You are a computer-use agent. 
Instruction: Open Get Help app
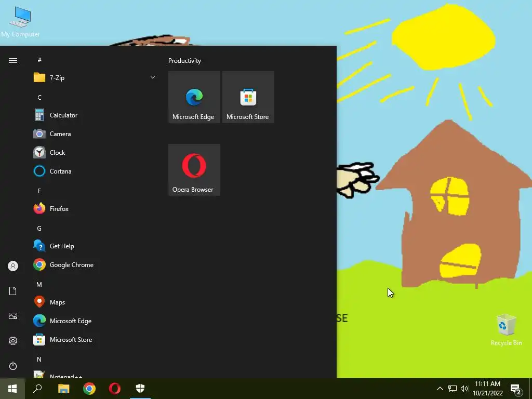pyautogui.click(x=94, y=246)
